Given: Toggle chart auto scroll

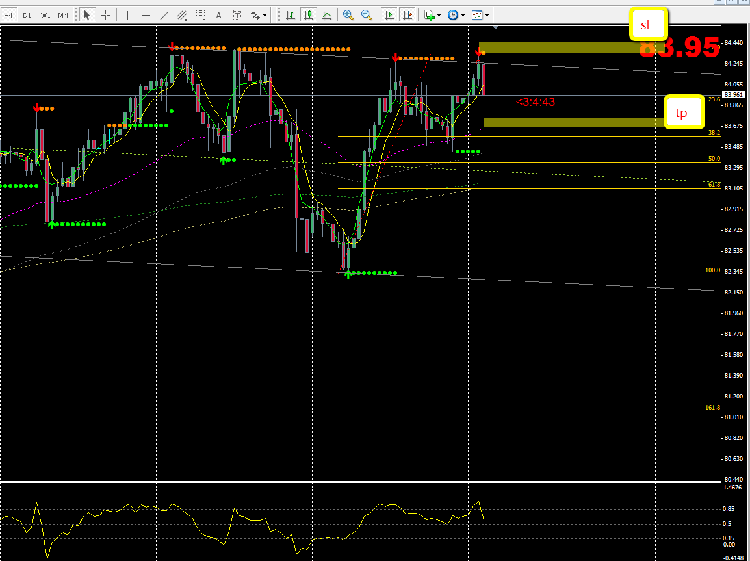Looking at the screenshot, I should [389, 15].
